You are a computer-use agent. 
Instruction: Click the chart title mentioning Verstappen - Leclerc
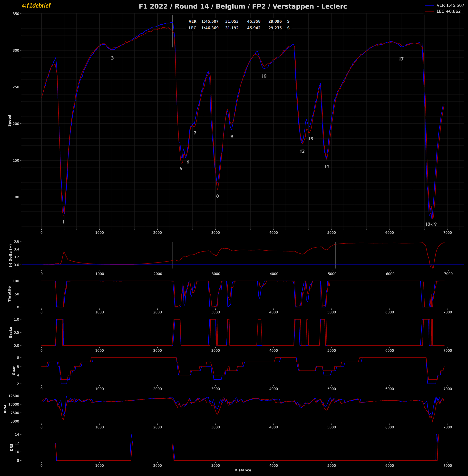tap(243, 6)
